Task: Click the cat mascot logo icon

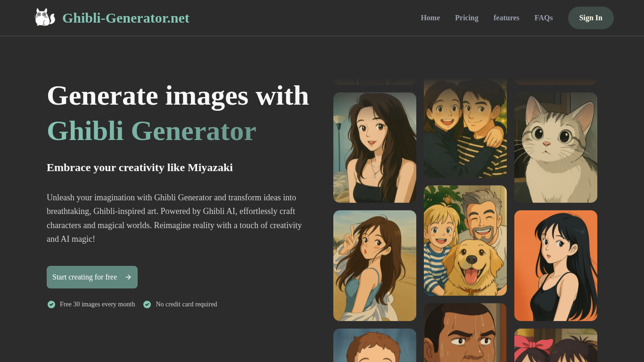Action: coord(45,17)
